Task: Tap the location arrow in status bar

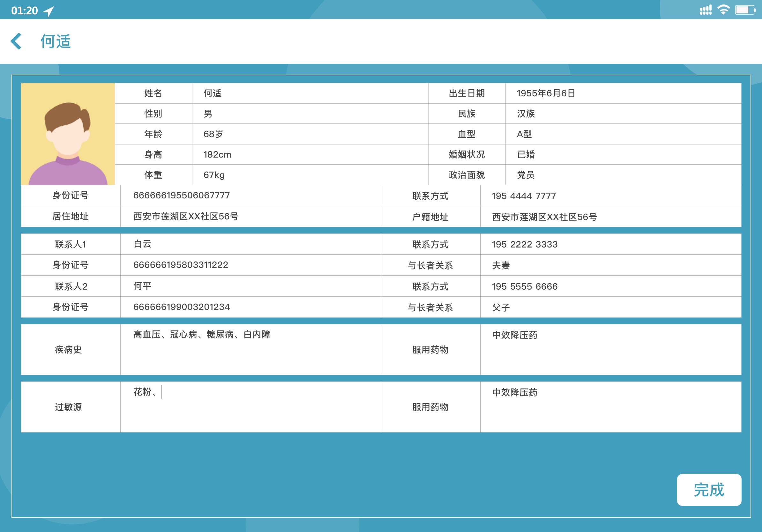Action: click(49, 11)
